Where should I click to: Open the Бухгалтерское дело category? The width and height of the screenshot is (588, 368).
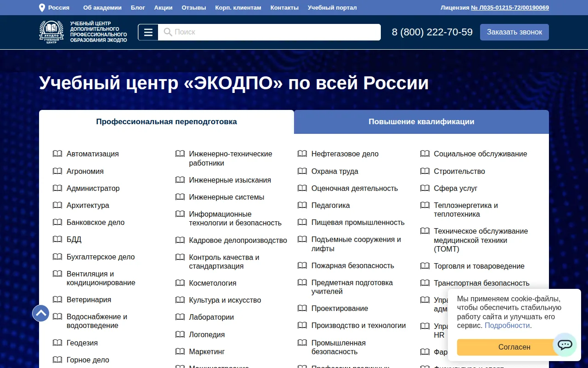coord(101,257)
